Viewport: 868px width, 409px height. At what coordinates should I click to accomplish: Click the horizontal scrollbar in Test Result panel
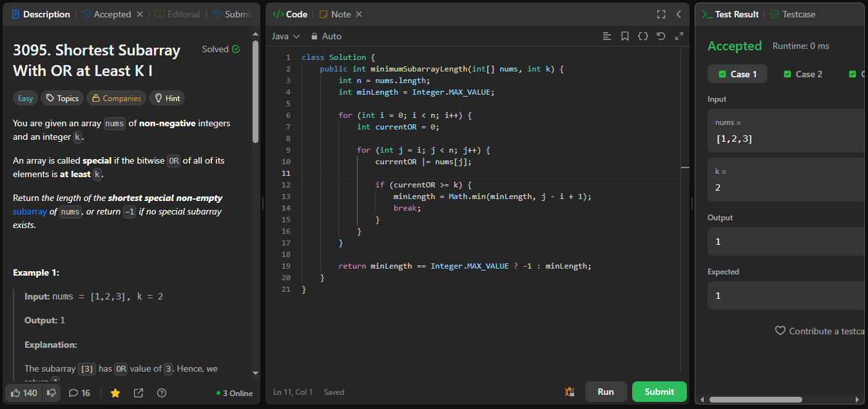click(x=755, y=399)
